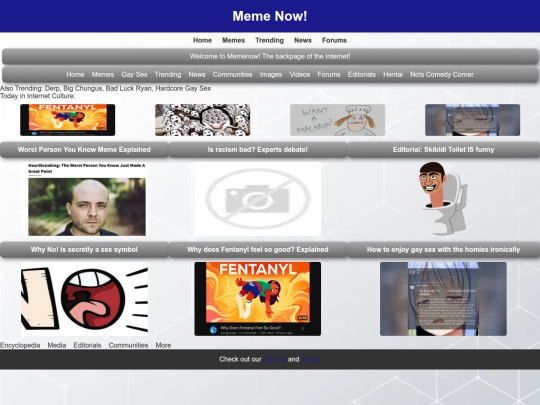
Task: Open Editorial: Skibidi Toilet IS funny
Action: [444, 149]
